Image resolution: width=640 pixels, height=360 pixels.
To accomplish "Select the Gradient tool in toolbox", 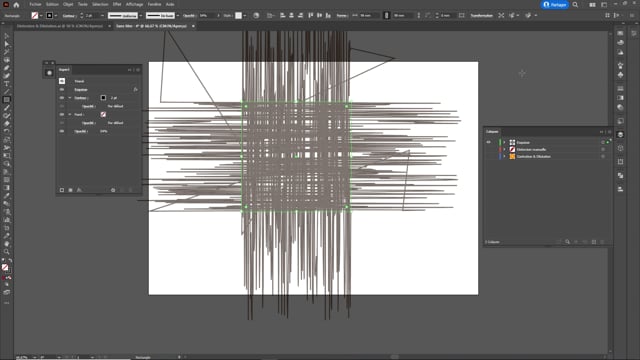I will point(7,188).
